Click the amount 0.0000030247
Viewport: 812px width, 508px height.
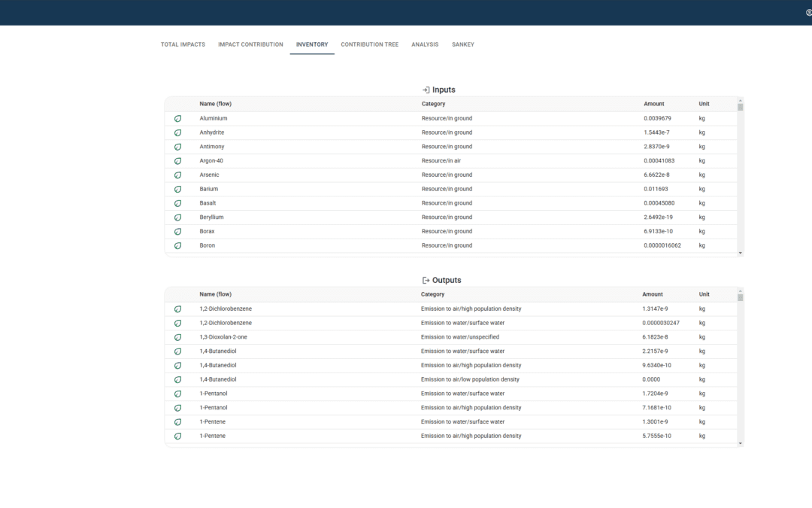coord(661,323)
